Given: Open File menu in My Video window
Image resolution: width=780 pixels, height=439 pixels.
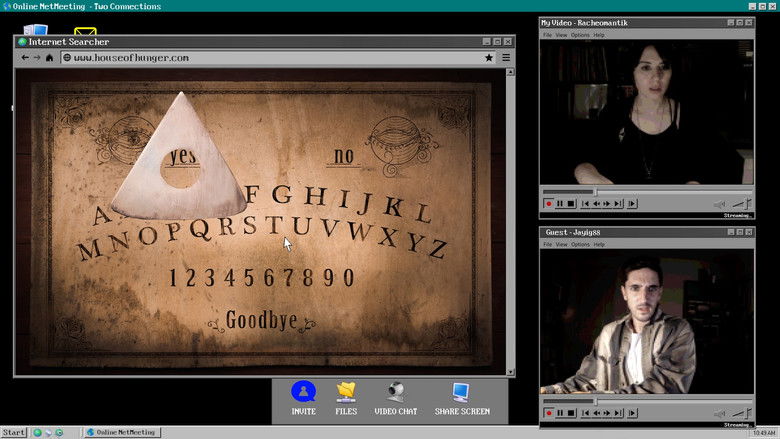Looking at the screenshot, I should pyautogui.click(x=548, y=35).
